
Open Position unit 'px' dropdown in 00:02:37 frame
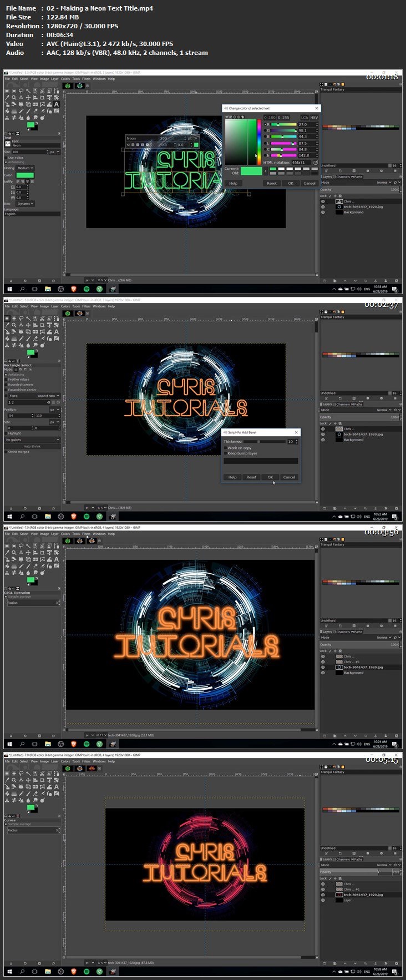pos(54,410)
